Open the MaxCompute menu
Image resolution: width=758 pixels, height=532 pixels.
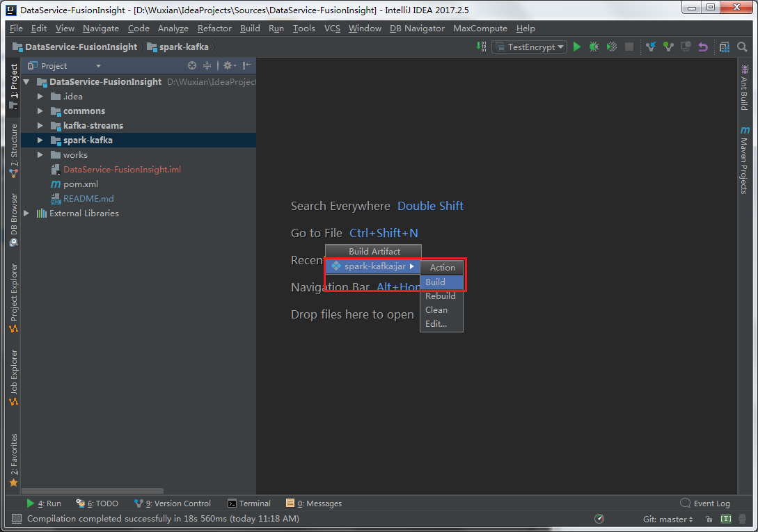tap(480, 28)
